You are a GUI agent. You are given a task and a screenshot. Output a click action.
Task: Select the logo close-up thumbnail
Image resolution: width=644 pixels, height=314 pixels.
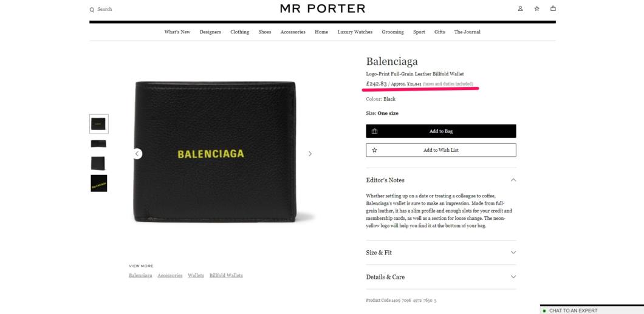click(x=99, y=183)
